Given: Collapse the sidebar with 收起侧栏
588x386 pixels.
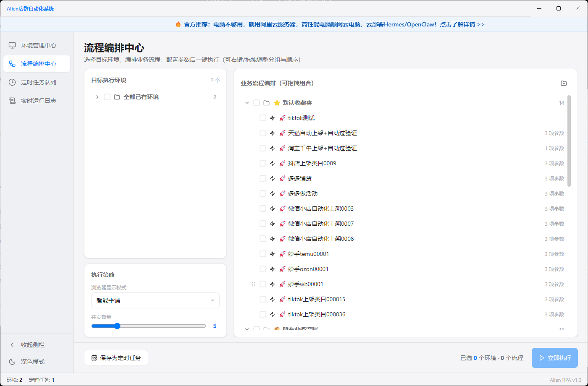Looking at the screenshot, I should coord(37,345).
